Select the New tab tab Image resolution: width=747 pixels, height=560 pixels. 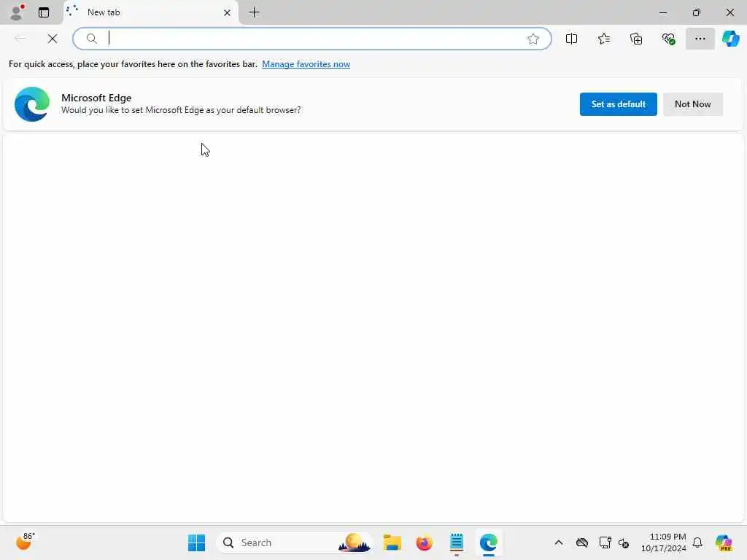tap(150, 12)
